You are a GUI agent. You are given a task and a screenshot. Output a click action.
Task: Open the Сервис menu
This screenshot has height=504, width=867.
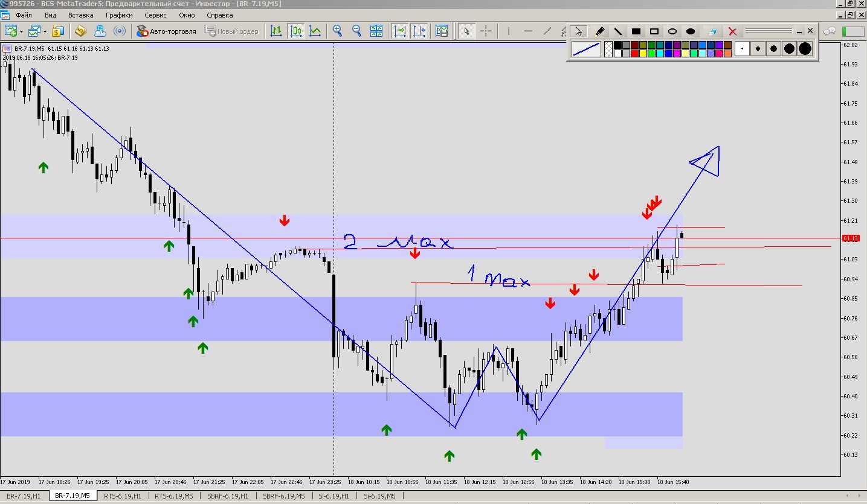coord(156,15)
